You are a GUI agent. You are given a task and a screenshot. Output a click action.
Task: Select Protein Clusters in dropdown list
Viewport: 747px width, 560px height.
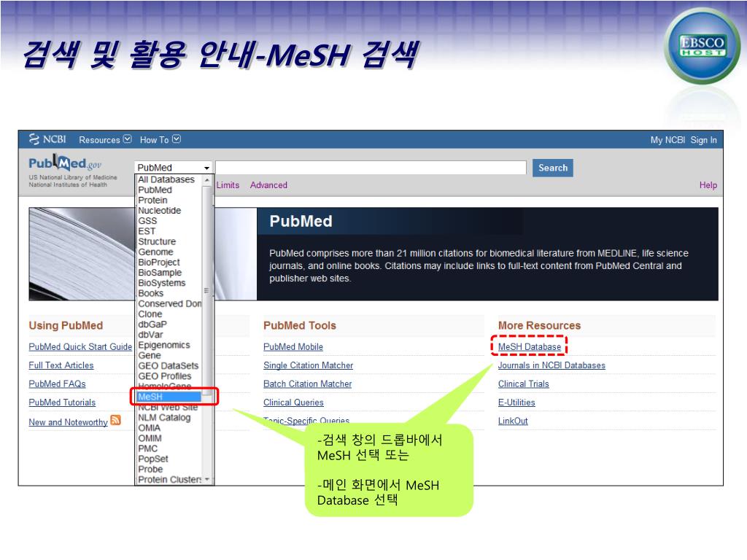169,480
